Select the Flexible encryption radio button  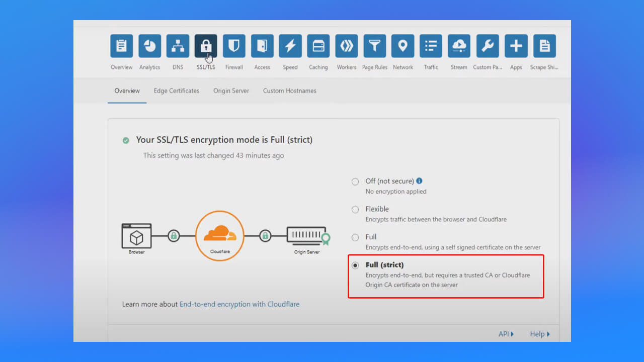click(x=355, y=209)
